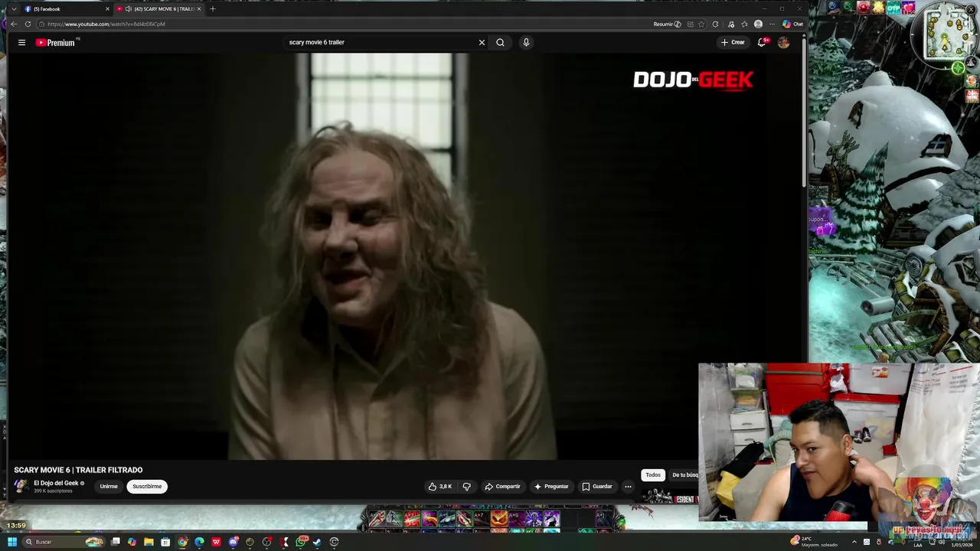This screenshot has height=551, width=980.
Task: Dislike the Scary Movie 6 trailer
Action: pos(466,487)
